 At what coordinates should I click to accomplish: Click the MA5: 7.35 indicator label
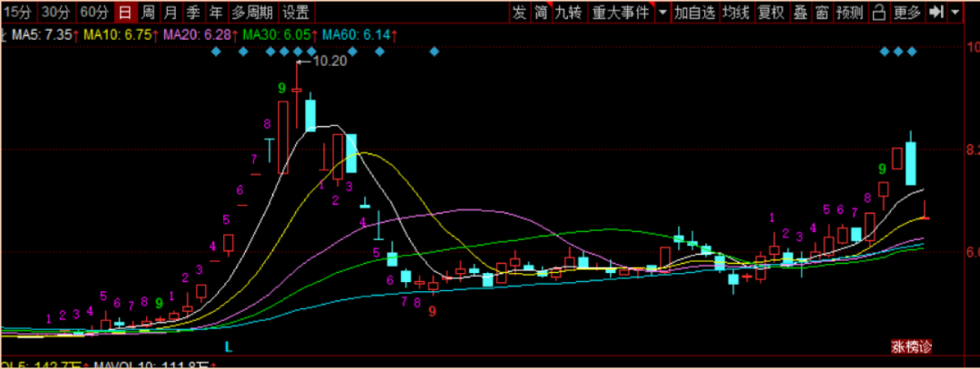pos(45,35)
